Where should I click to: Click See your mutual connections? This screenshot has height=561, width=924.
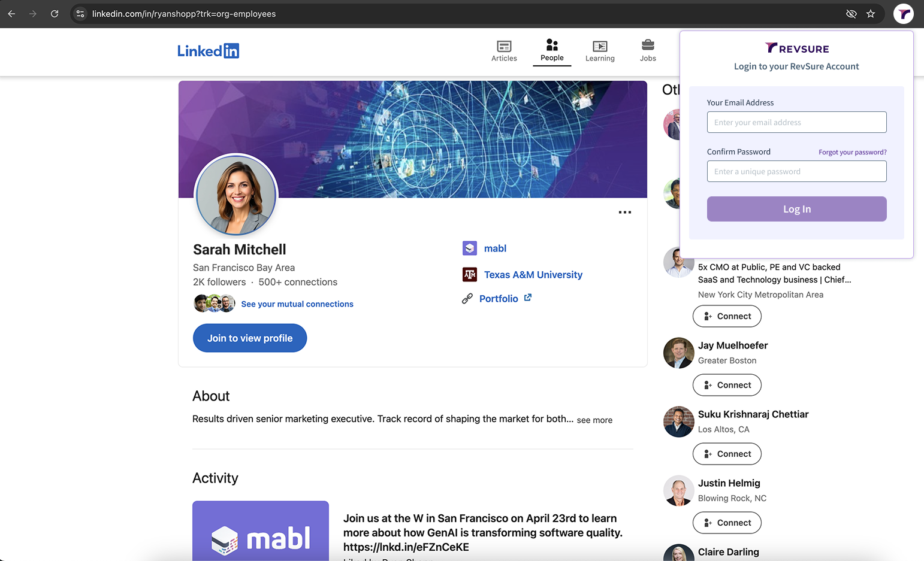point(297,304)
